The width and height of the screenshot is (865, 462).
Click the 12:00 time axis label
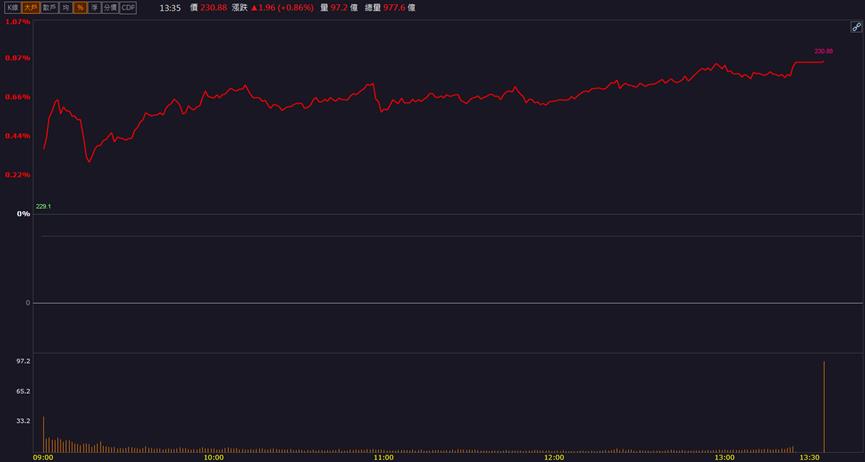(x=554, y=458)
